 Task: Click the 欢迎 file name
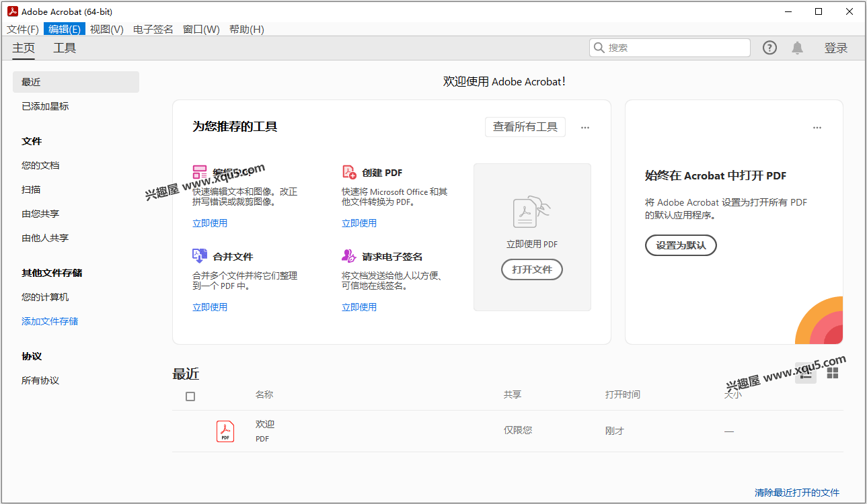(265, 424)
